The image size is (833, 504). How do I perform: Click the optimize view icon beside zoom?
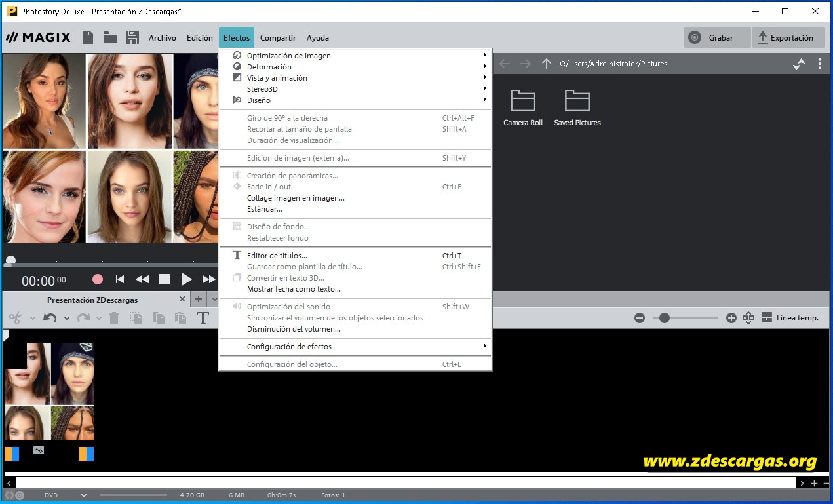tap(748, 318)
